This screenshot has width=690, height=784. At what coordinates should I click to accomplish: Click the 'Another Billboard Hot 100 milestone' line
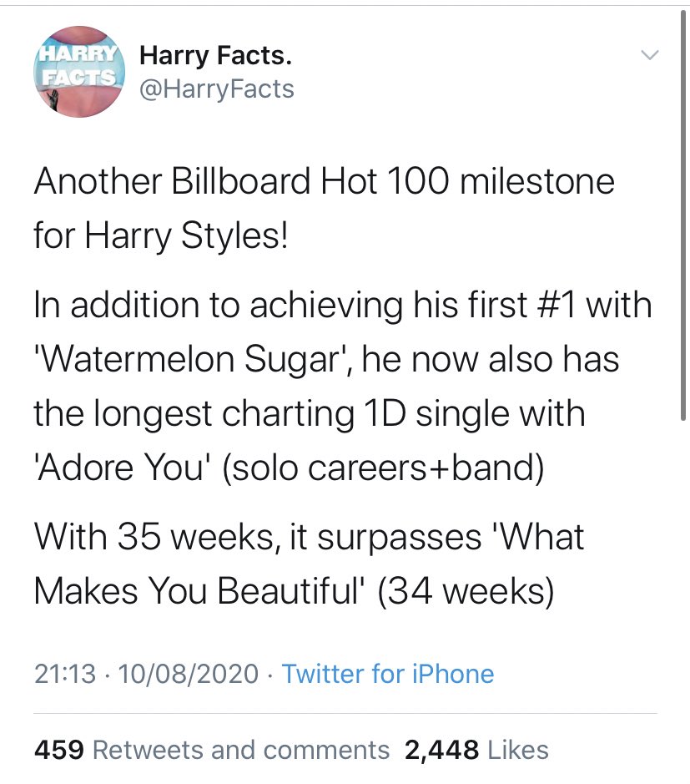pos(324,181)
